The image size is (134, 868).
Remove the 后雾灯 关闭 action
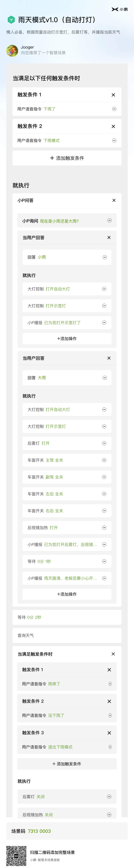109,797
